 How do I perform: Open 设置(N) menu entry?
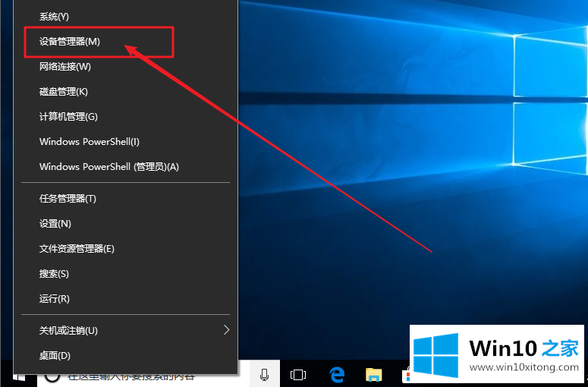coord(55,224)
